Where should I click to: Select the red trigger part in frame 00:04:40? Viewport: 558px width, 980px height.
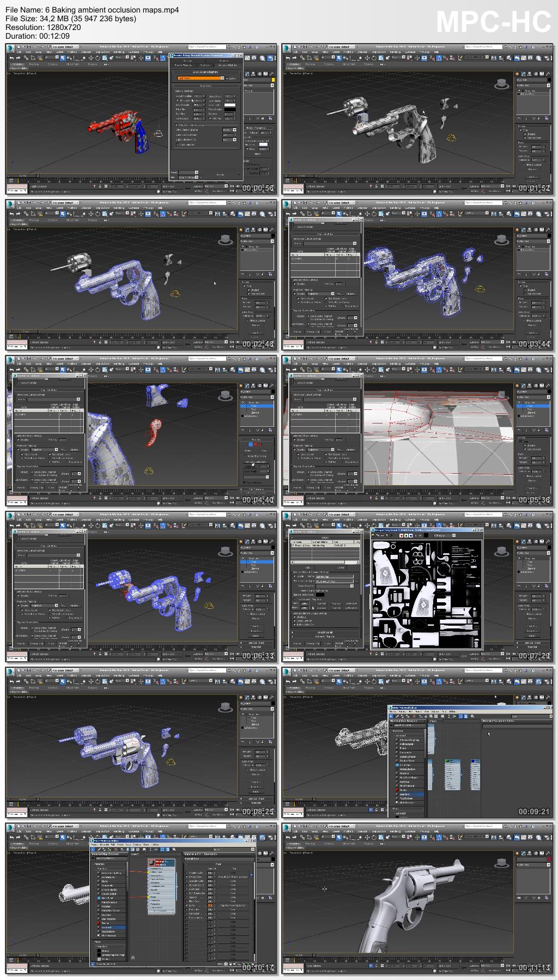tap(154, 432)
